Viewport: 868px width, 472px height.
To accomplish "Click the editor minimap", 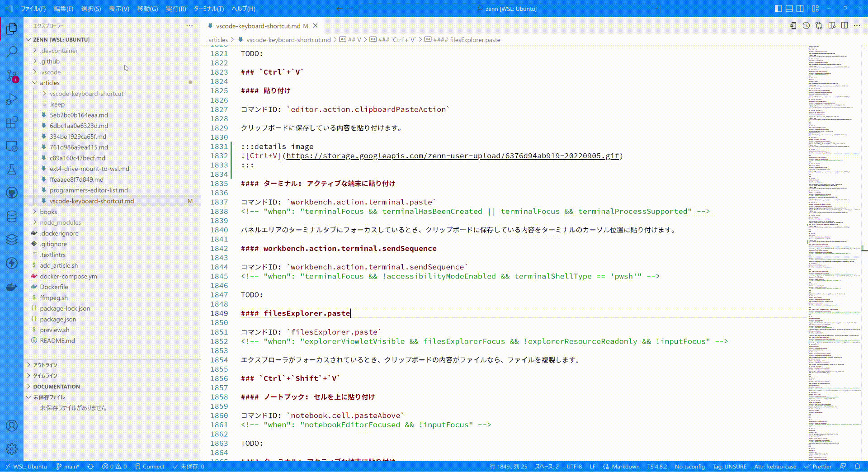I will click(x=834, y=252).
